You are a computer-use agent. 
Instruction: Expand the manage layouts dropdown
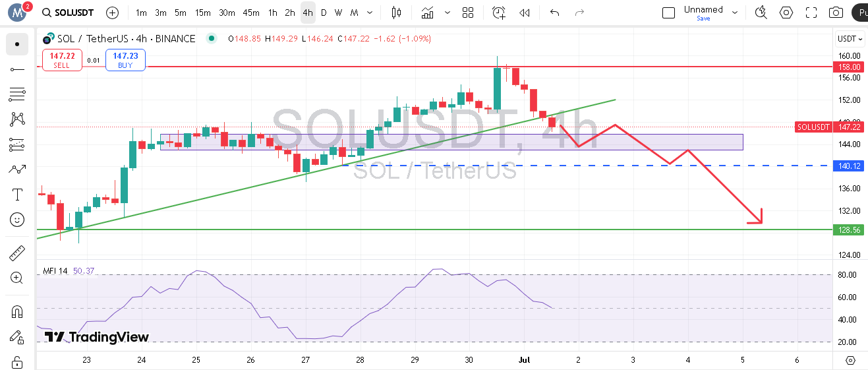point(735,13)
